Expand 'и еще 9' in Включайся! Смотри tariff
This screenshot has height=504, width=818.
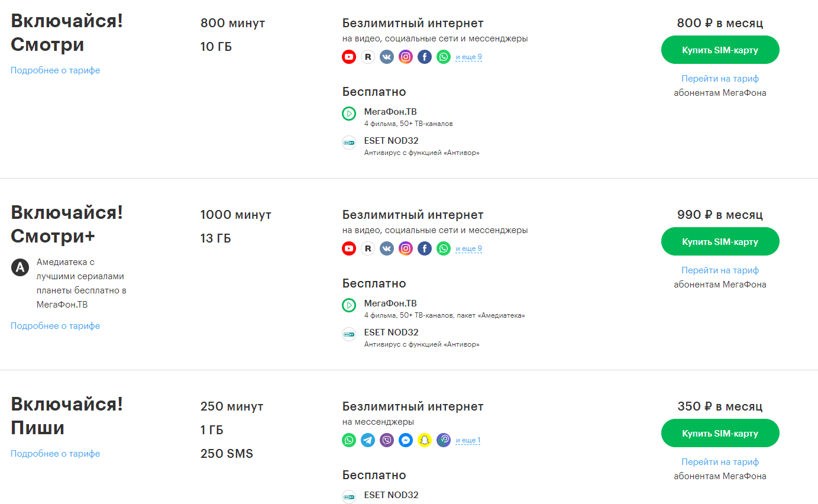[468, 57]
